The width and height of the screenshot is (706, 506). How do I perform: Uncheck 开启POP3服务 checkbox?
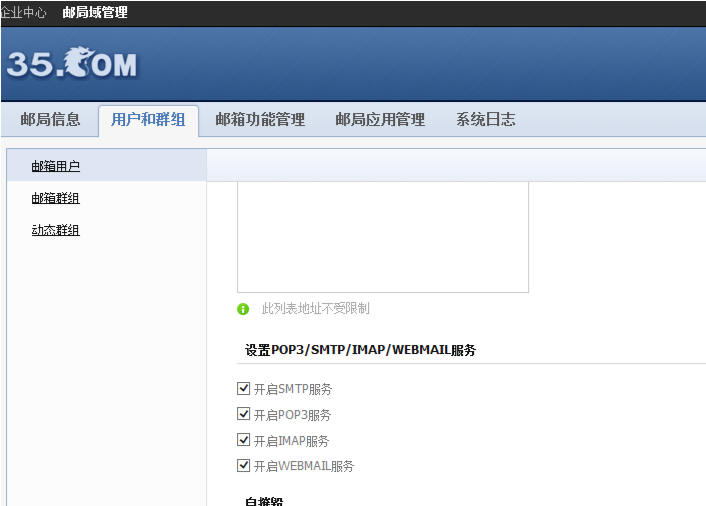click(x=244, y=414)
